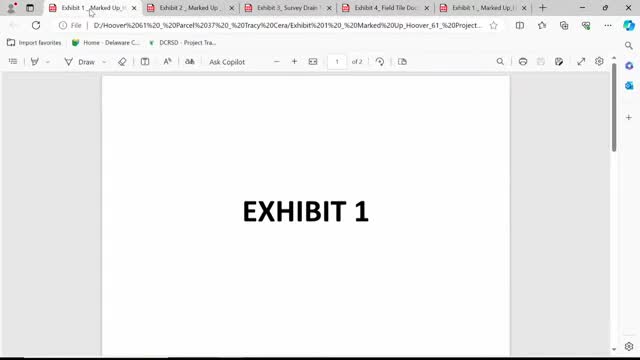
Task: Click the Ask Copilot button
Action: 227,62
